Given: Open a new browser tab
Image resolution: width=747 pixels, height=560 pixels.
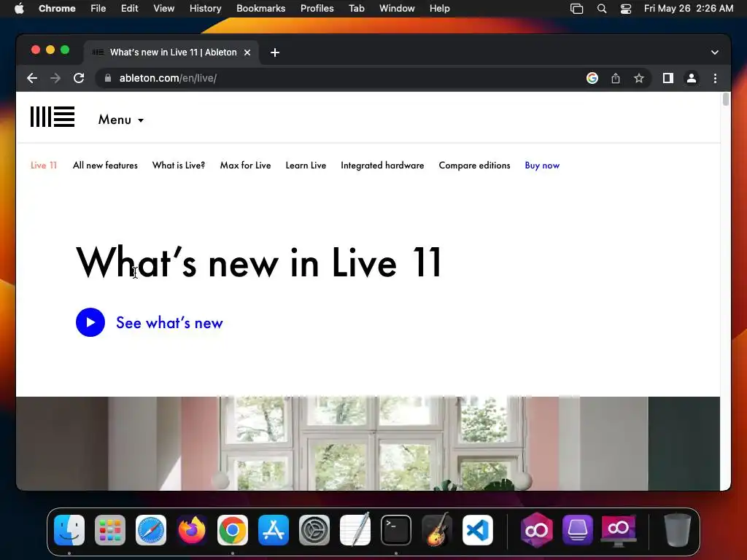Looking at the screenshot, I should point(275,52).
